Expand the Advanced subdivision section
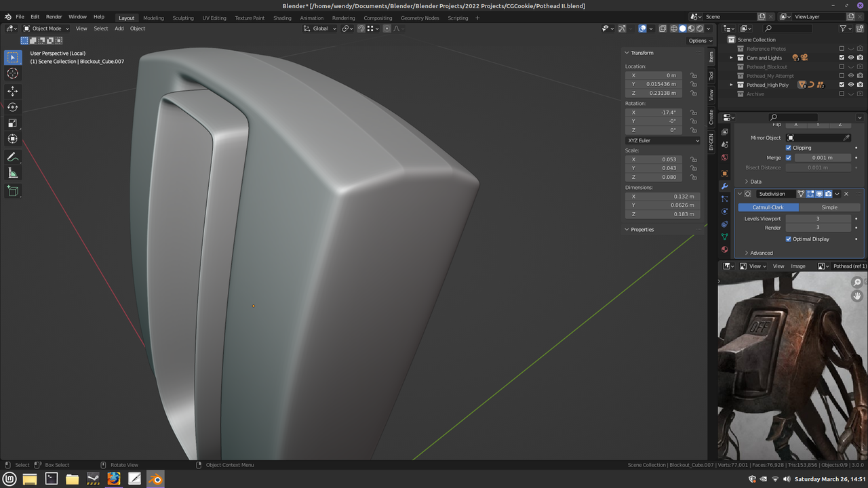The image size is (868, 488). point(761,253)
